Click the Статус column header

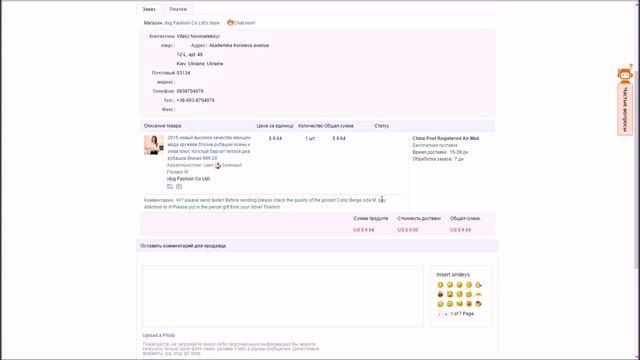click(382, 126)
